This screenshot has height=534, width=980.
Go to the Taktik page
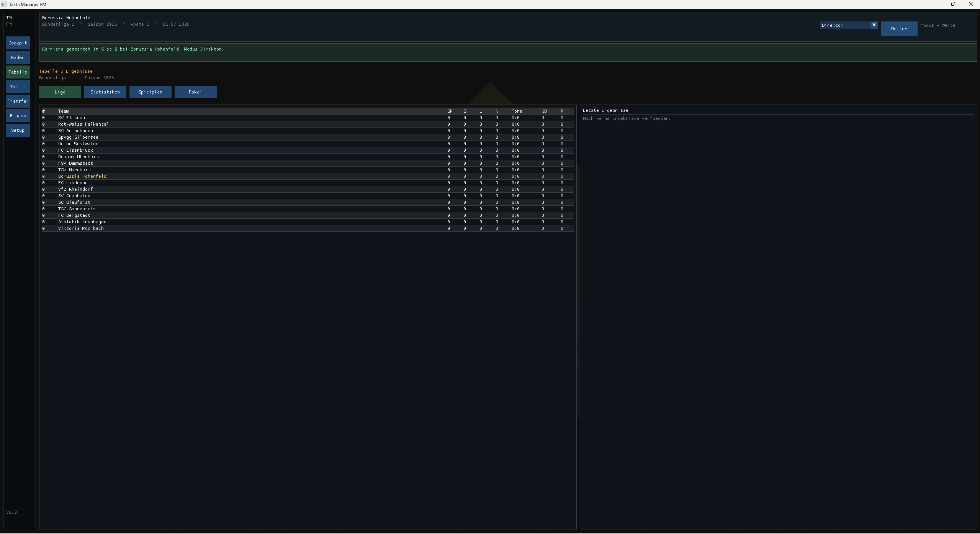18,87
